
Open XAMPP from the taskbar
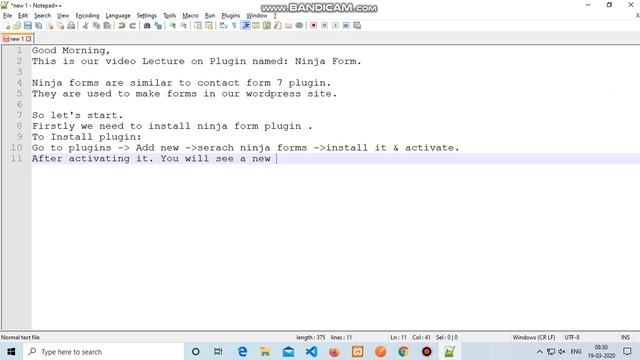pyautogui.click(x=358, y=351)
